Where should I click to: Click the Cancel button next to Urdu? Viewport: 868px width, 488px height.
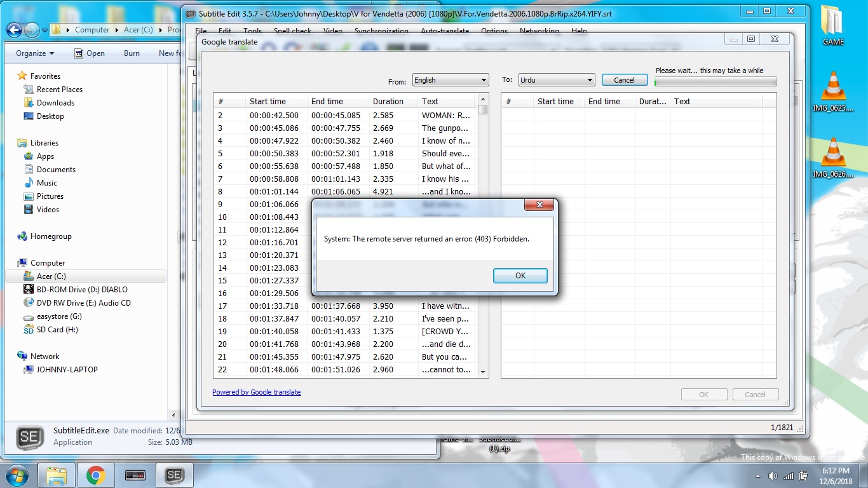point(624,80)
